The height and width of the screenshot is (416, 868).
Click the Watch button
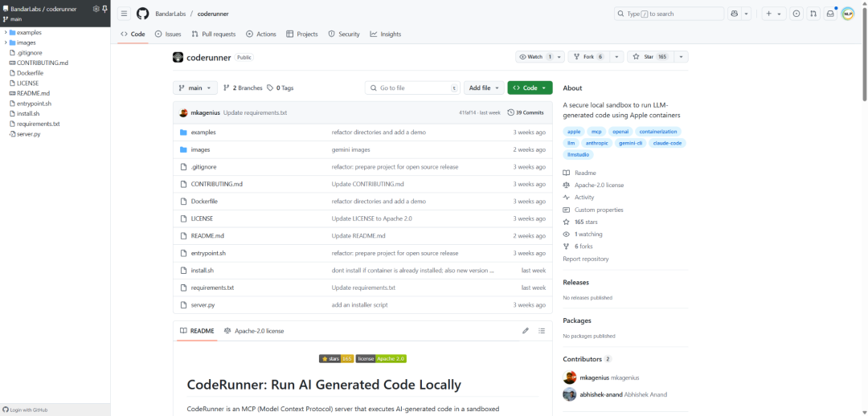(x=534, y=57)
